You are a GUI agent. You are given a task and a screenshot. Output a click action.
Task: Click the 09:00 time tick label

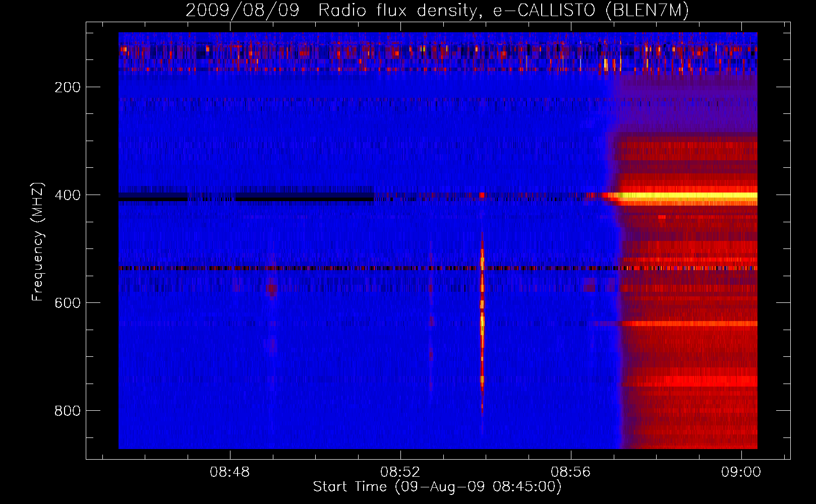pos(741,472)
